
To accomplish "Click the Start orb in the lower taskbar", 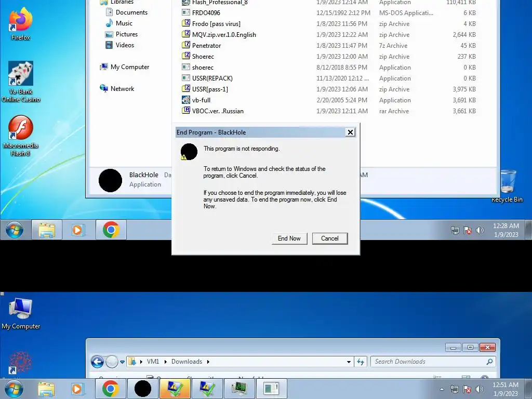I will pos(14,389).
